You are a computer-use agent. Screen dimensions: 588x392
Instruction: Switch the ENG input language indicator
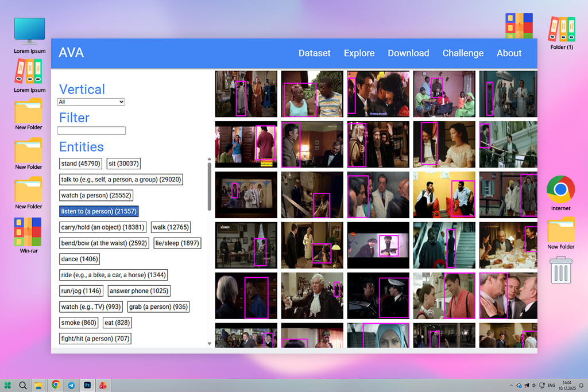tap(551, 385)
